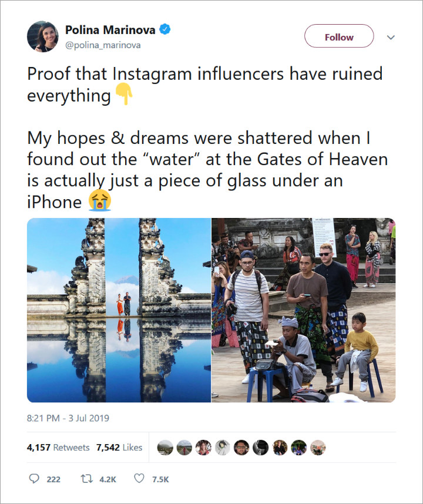Click the reply speech bubble icon

pos(33,479)
